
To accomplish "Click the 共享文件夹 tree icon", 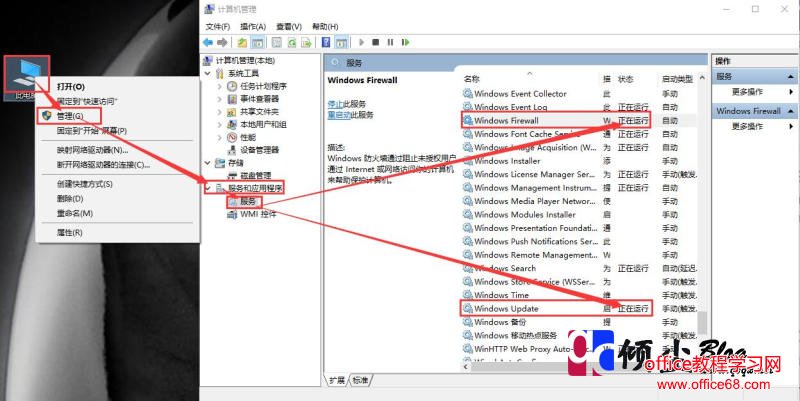I will tap(232, 112).
